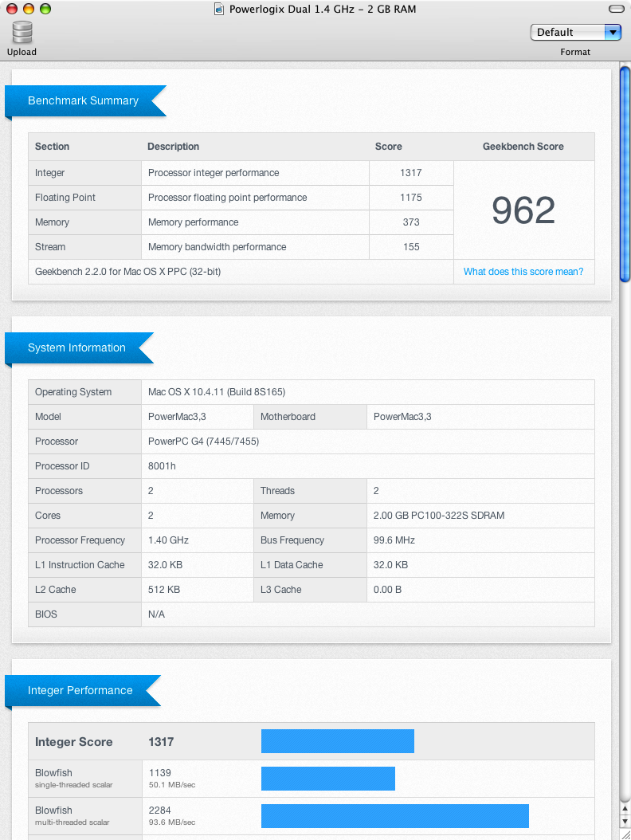
Task: Click '2.00 GB PC100-322S SDRAM' value
Action: tap(439, 516)
